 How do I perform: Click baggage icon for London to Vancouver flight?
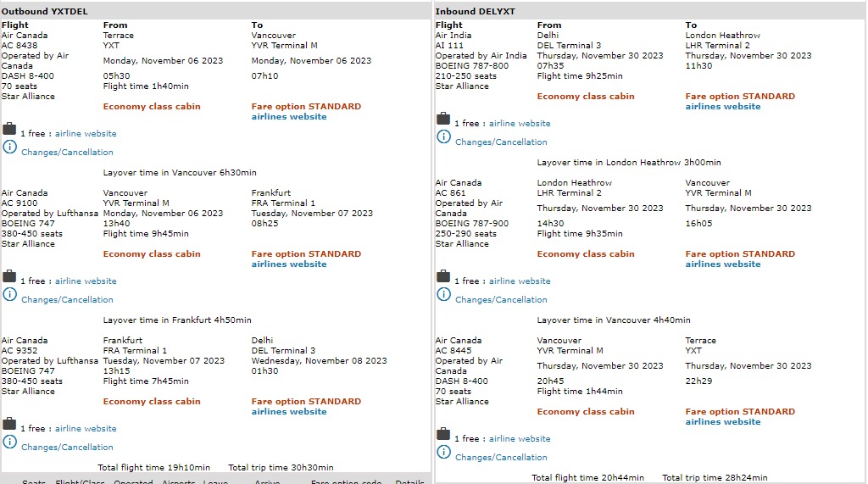click(443, 276)
